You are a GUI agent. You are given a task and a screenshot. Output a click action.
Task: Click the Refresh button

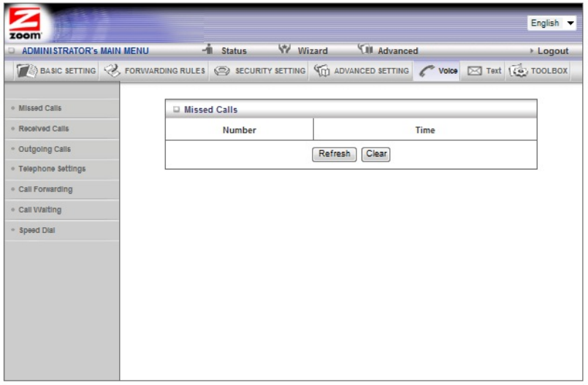pos(334,154)
